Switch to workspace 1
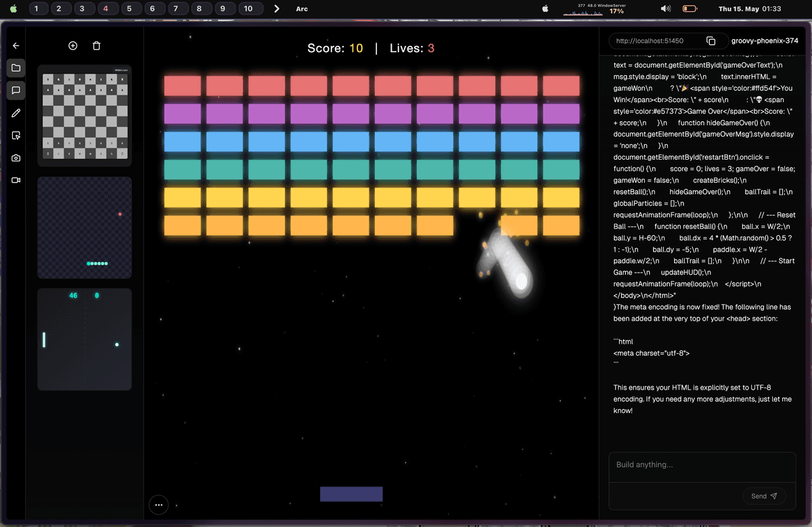Screen dimensions: 812x527 pyautogui.click(x=39, y=9)
